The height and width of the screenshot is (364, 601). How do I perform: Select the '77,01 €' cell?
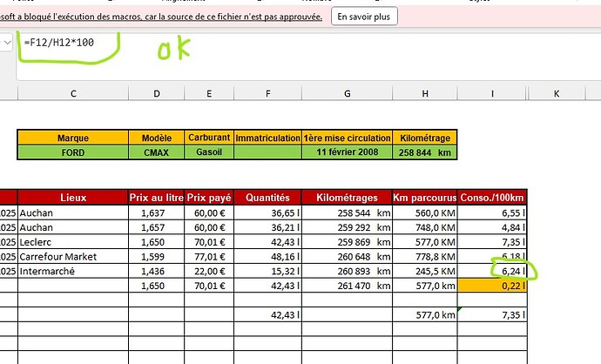tap(209, 257)
